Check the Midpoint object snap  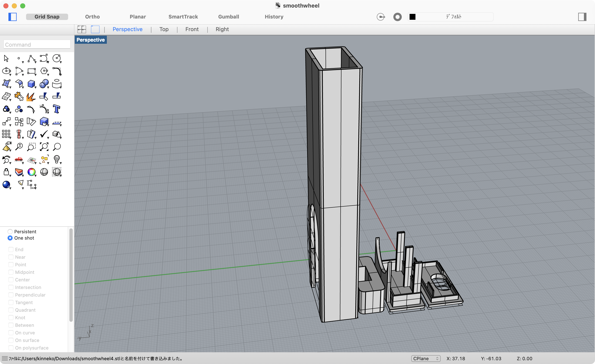(11, 272)
